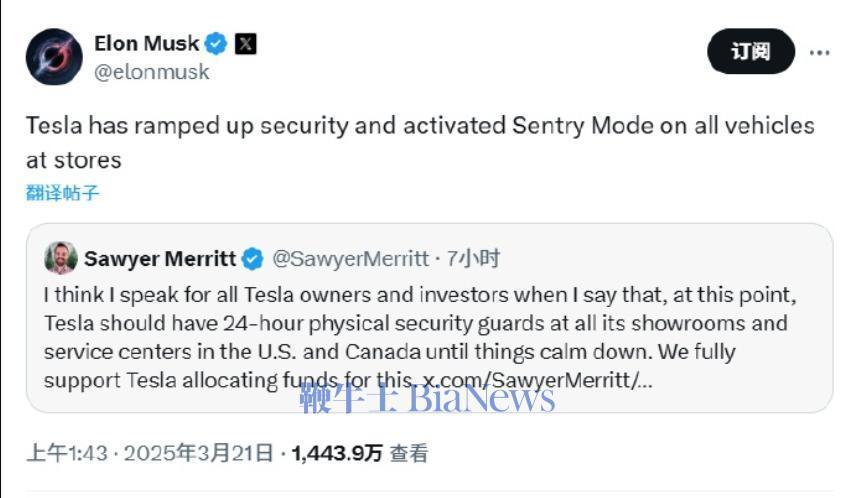855x498 pixels.
Task: Click the Elon Musk display name
Action: [x=147, y=43]
